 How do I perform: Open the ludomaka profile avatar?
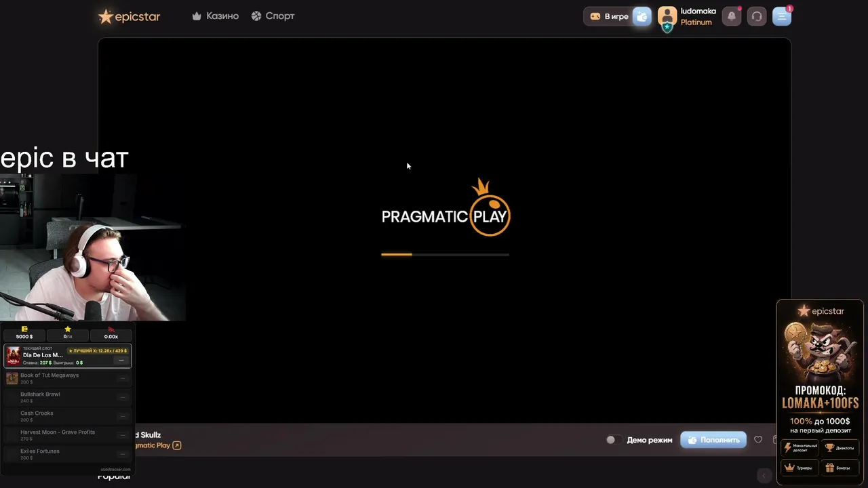click(667, 18)
